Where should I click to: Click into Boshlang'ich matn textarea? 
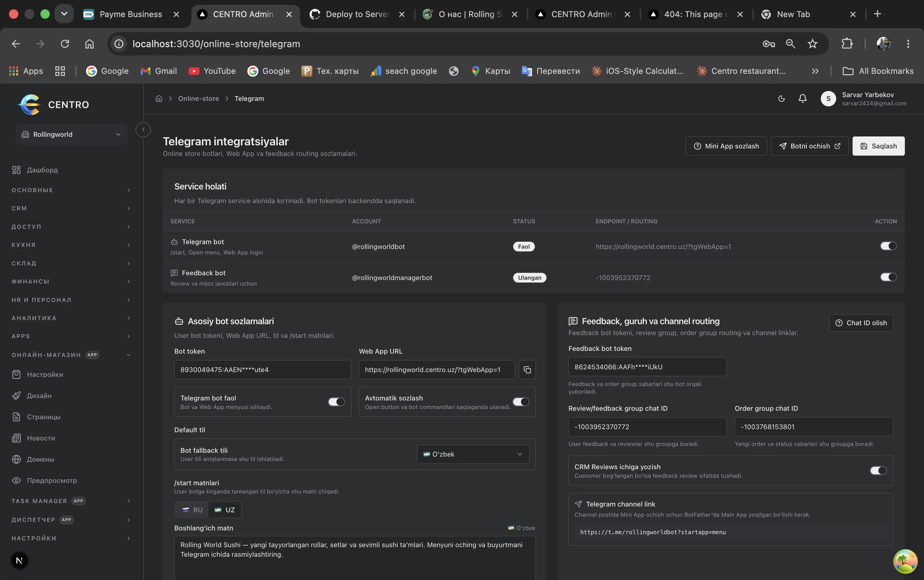tap(355, 558)
